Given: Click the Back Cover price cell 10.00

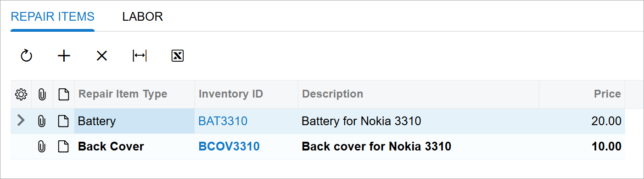Looking at the screenshot, I should click(582, 147).
